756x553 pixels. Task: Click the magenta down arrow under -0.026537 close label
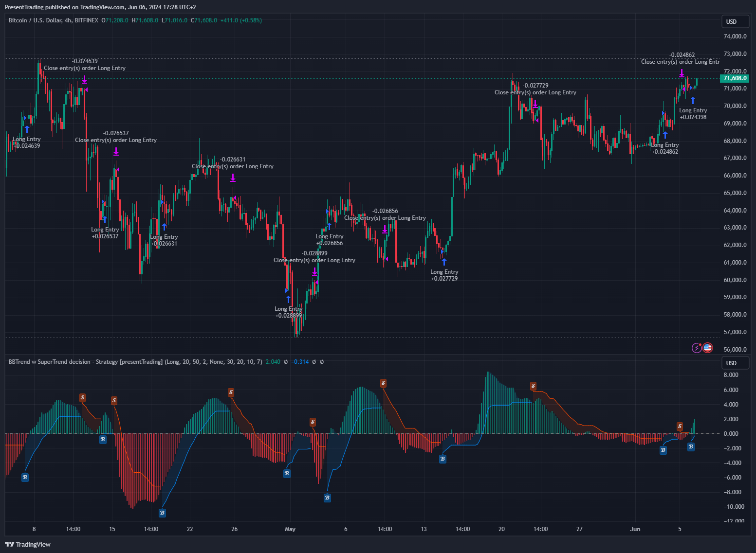click(116, 151)
